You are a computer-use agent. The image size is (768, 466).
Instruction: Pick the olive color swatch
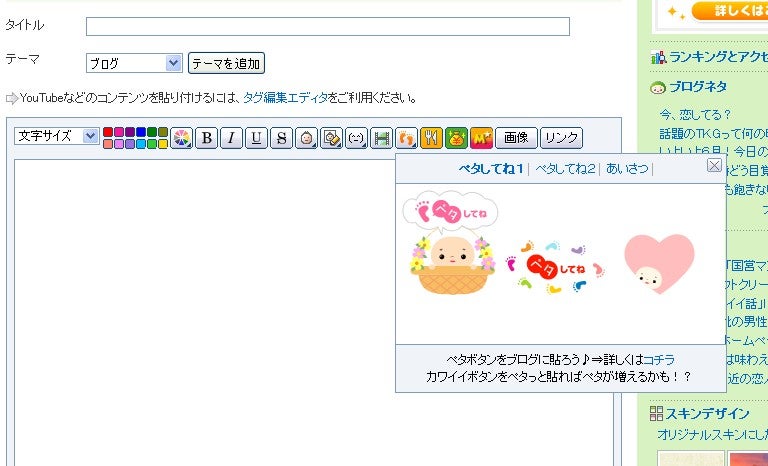coord(163,132)
